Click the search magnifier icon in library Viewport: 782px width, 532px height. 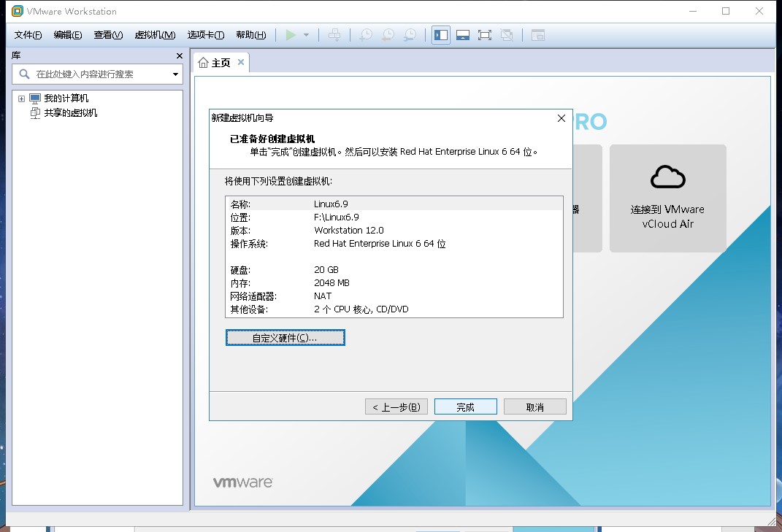point(24,74)
